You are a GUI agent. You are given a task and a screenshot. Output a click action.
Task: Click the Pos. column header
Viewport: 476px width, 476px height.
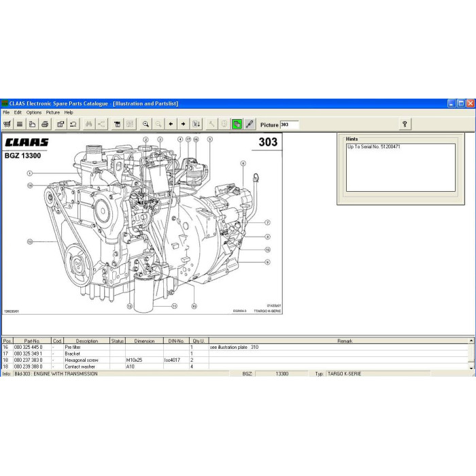coord(7,341)
